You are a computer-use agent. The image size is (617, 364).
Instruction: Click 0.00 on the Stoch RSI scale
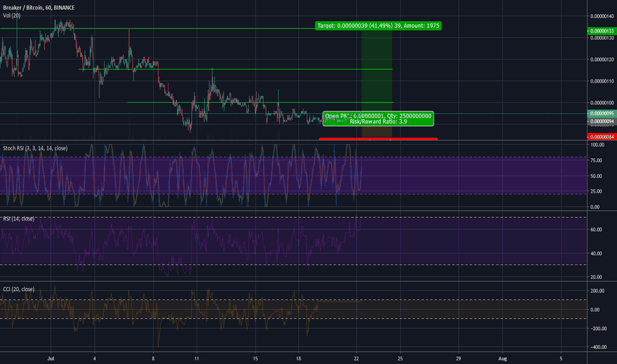pos(595,206)
